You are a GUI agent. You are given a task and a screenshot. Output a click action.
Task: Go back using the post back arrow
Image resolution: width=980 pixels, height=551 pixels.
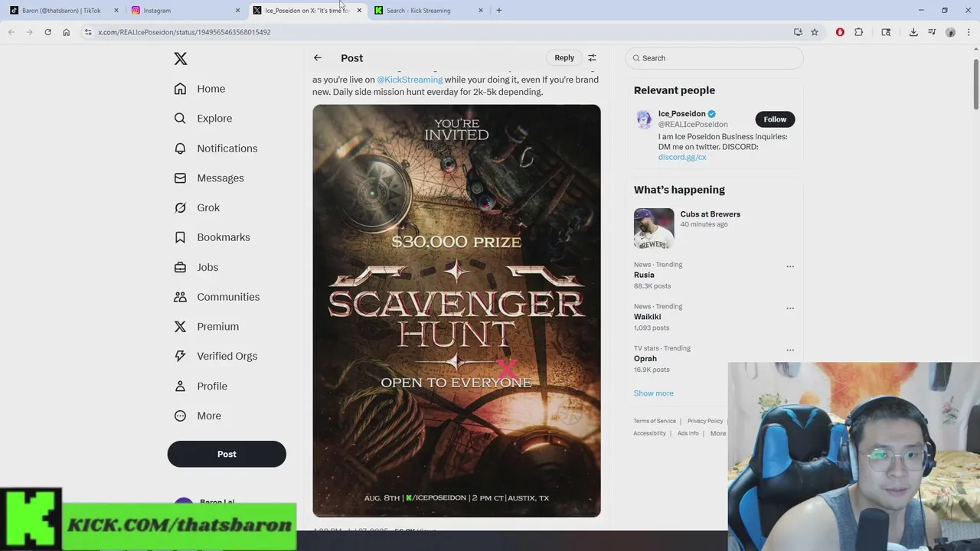[x=318, y=58]
